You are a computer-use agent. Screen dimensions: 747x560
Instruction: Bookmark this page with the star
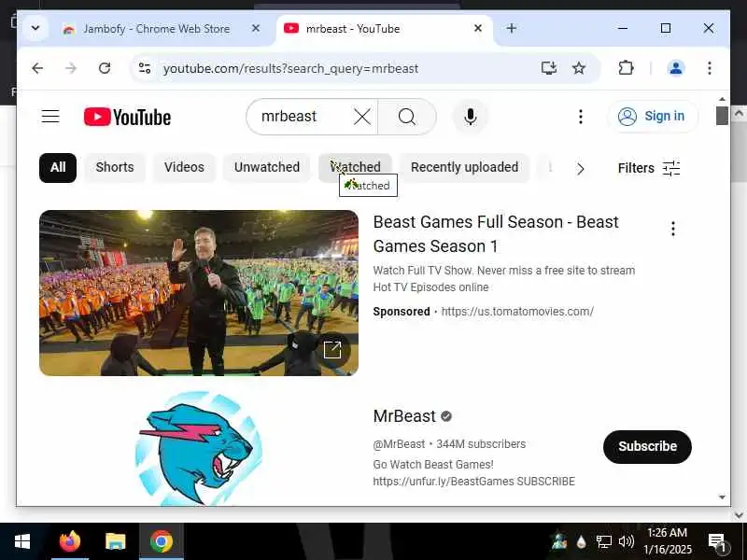click(579, 68)
